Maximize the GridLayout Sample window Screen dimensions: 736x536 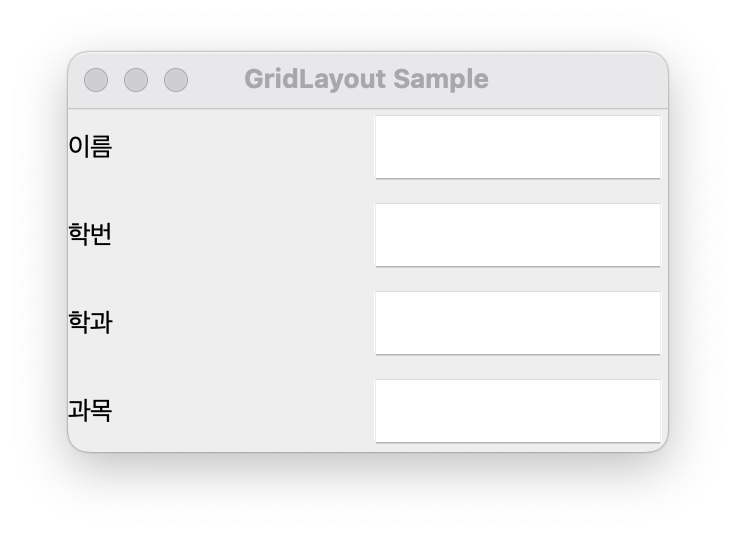(x=176, y=80)
